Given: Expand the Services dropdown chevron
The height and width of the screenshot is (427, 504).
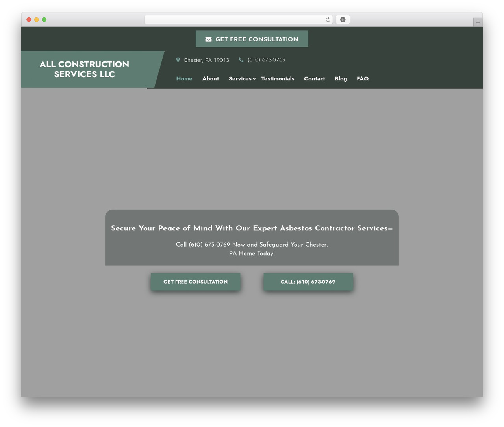Looking at the screenshot, I should tap(254, 79).
